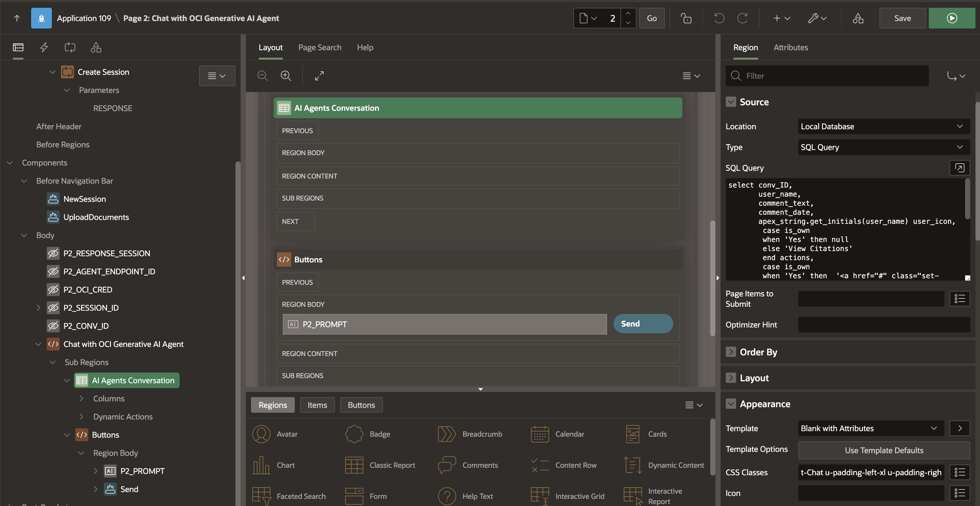Open the Page Search tab

[319, 48]
